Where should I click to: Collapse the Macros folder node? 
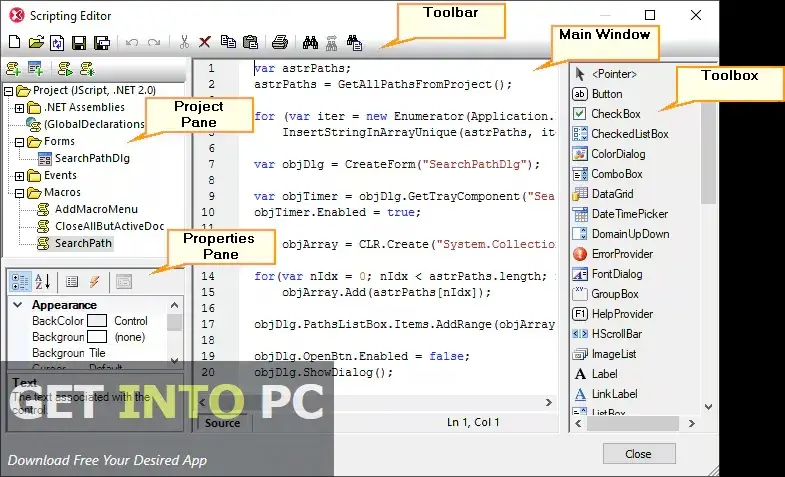(10, 192)
